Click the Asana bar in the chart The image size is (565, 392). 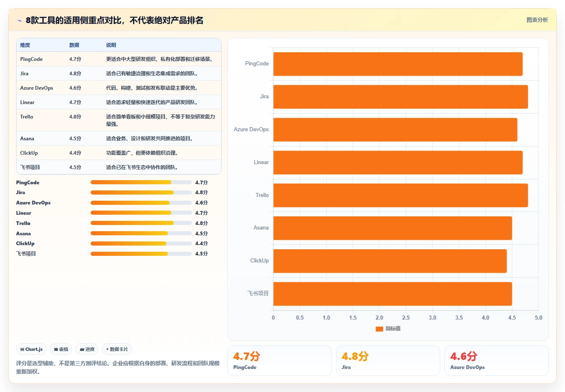392,228
